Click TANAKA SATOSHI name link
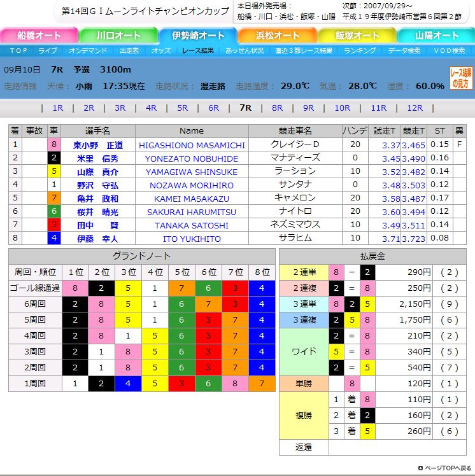Image resolution: width=475 pixels, height=476 pixels. (192, 225)
